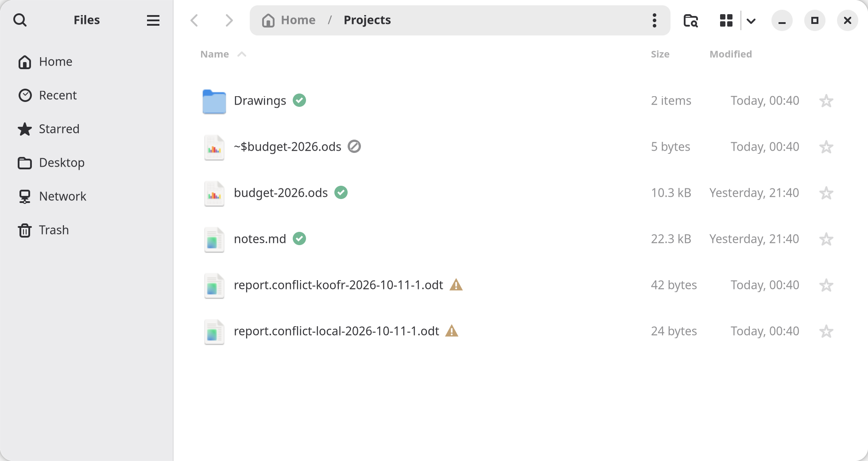Image resolution: width=868 pixels, height=461 pixels.
Task: Star the budget-2026.ods file
Action: pos(826,193)
